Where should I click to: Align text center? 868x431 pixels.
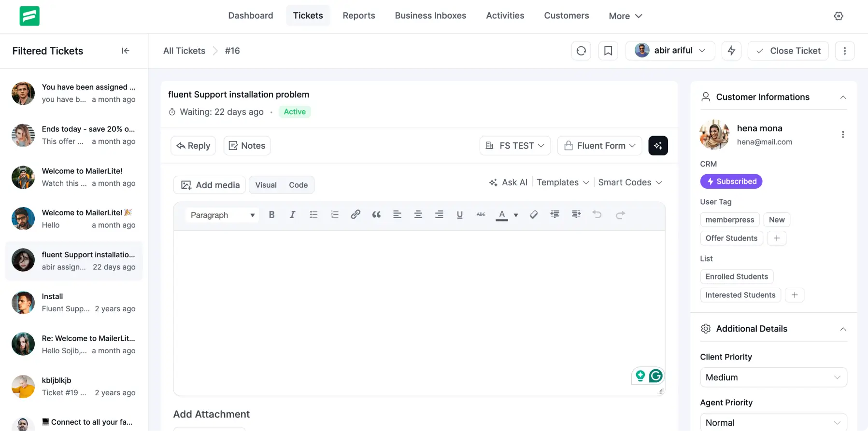[418, 215]
